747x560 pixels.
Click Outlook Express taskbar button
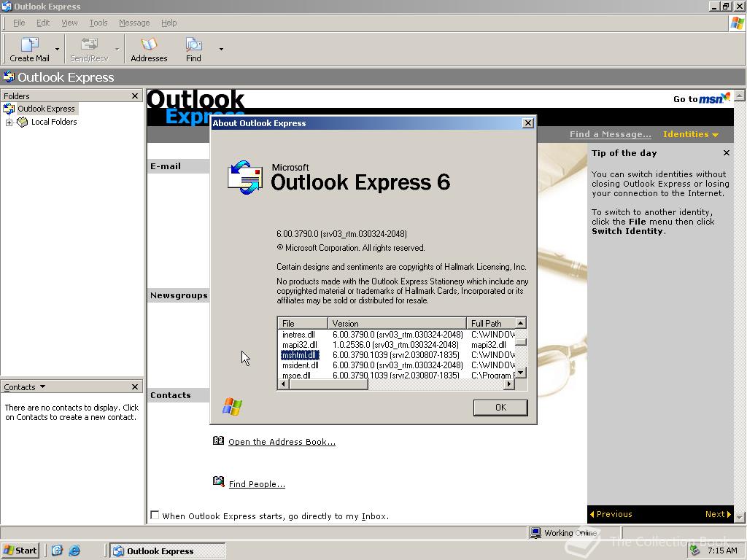point(168,551)
